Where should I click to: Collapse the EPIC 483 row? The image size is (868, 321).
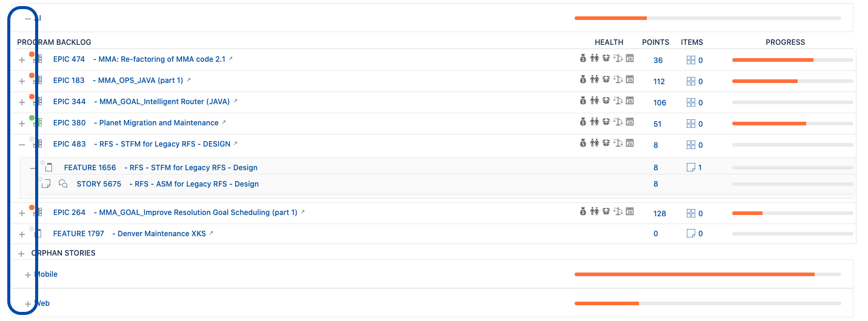[22, 145]
